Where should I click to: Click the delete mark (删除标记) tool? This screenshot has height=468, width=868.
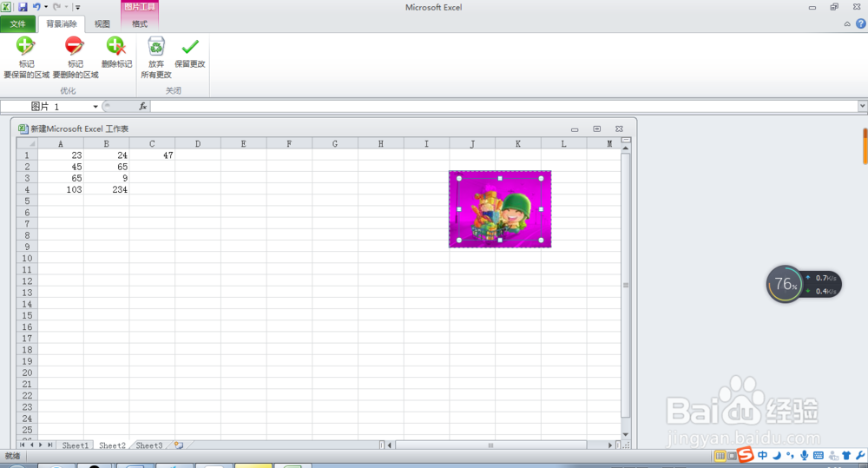[x=116, y=53]
